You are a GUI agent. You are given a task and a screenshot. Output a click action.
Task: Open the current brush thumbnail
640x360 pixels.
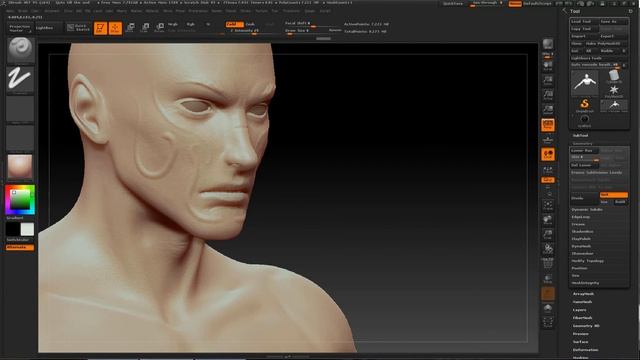tap(21, 50)
